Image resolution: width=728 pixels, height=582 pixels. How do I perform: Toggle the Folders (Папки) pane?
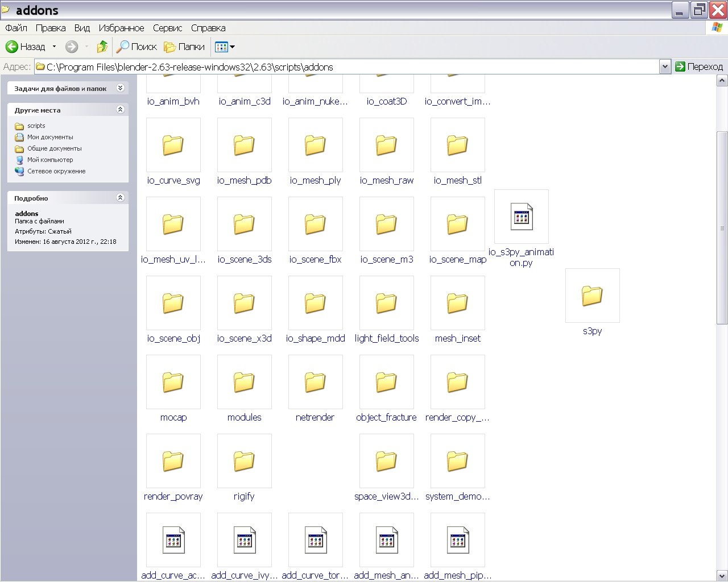[x=184, y=47]
